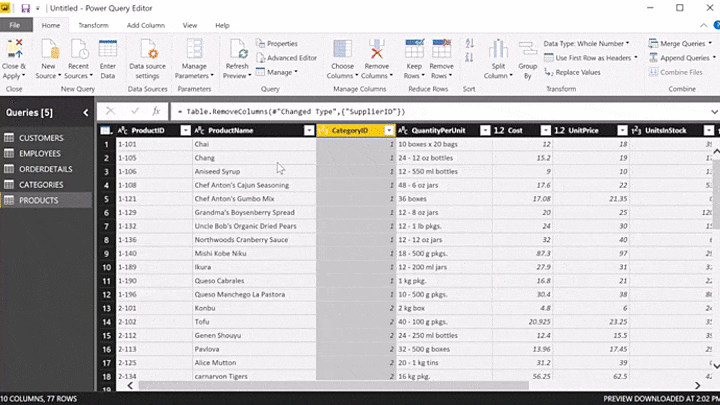Select the EMPLOYEES query
This screenshot has width=720, height=405.
point(46,153)
